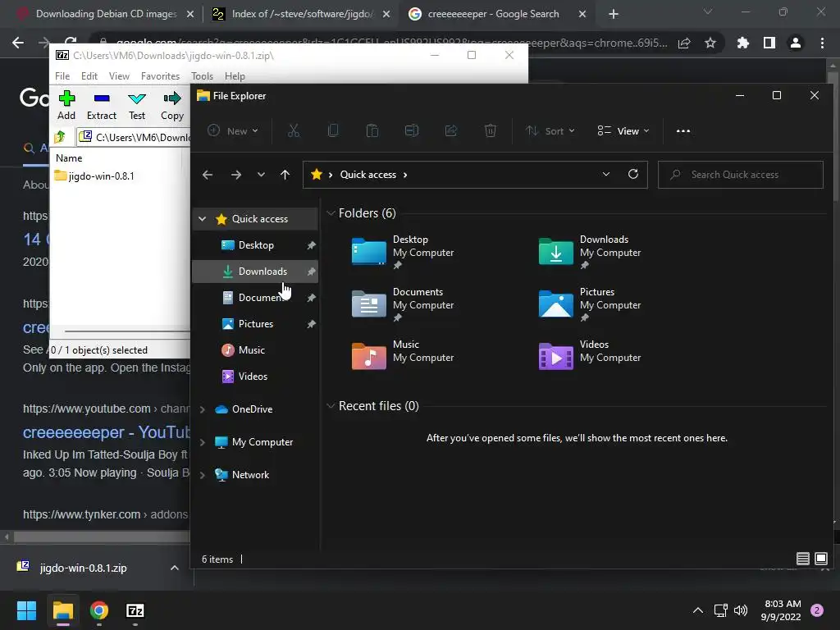
Task: Expand the address bar history dropdown
Action: point(606,174)
